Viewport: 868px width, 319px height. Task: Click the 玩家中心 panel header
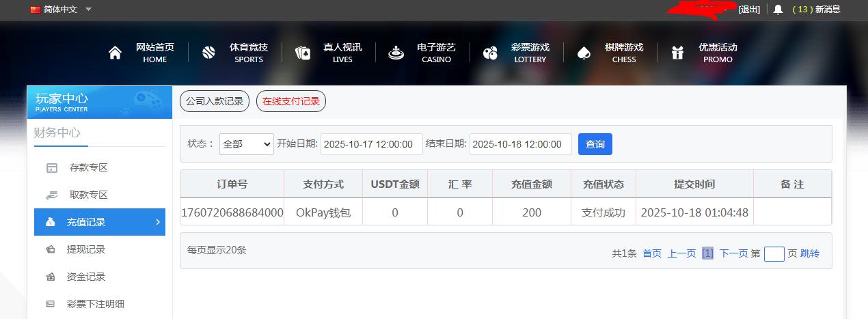click(x=100, y=102)
